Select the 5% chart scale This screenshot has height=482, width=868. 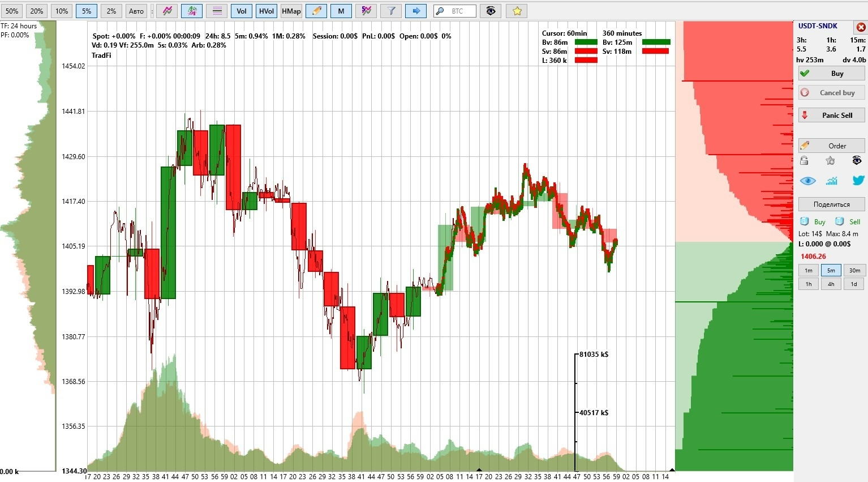87,11
